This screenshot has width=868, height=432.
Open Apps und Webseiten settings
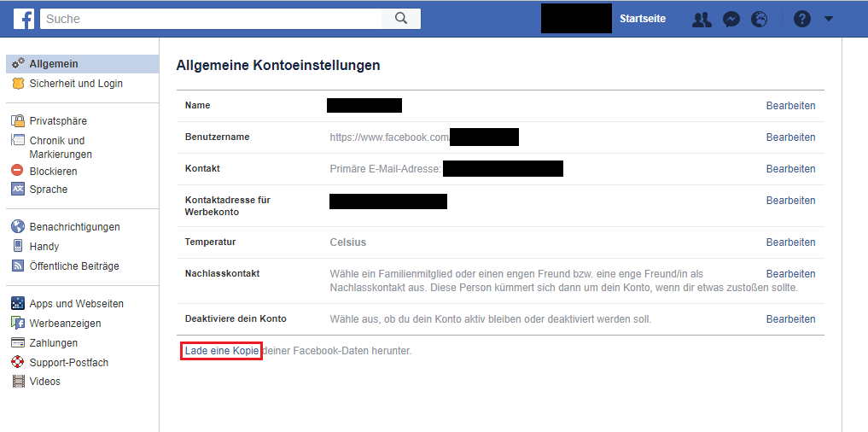(76, 304)
